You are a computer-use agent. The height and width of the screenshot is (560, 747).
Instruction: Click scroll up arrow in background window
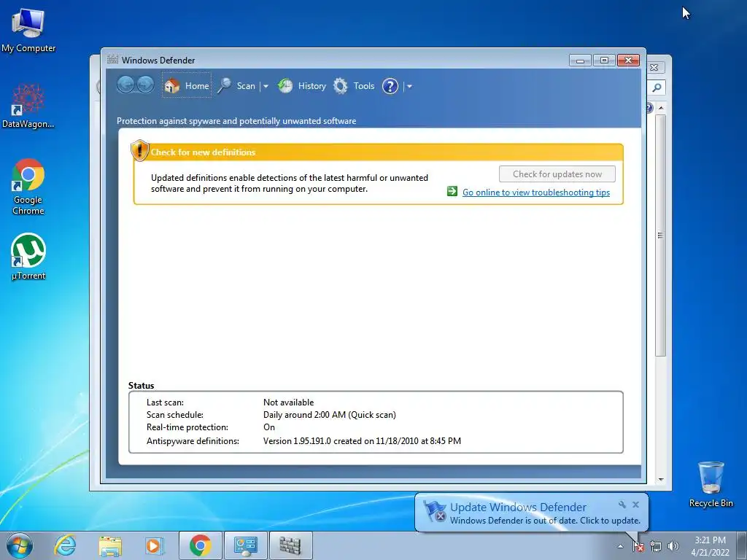coord(661,108)
